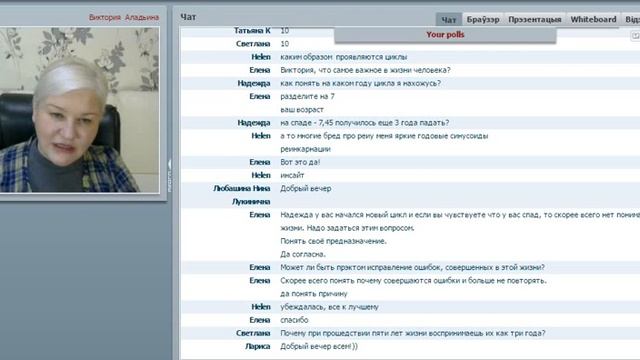Viewport: 640px width, 360px height.
Task: Click the message about correcting mistakes in this life
Action: [x=412, y=267]
